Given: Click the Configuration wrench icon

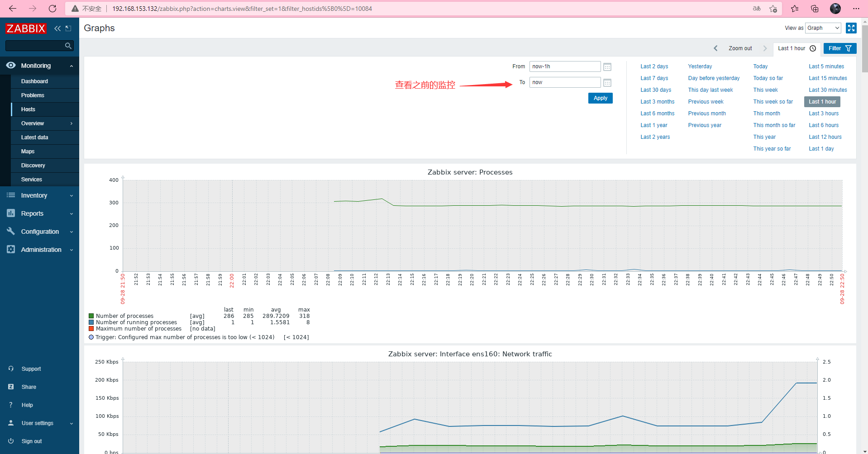Looking at the screenshot, I should (x=11, y=231).
